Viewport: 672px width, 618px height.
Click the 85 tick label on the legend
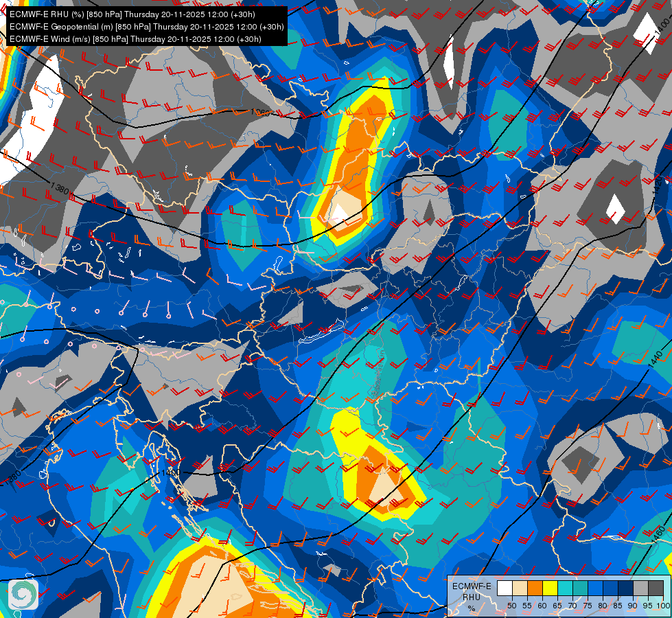(618, 606)
